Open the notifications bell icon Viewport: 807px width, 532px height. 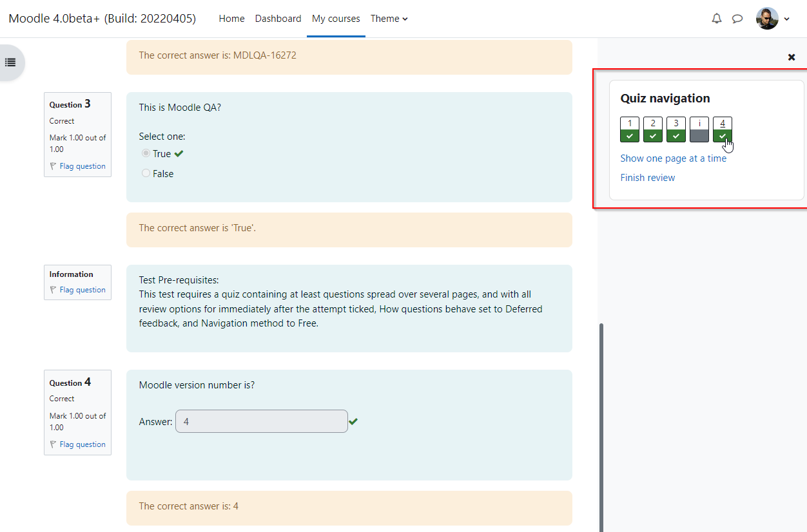click(717, 19)
